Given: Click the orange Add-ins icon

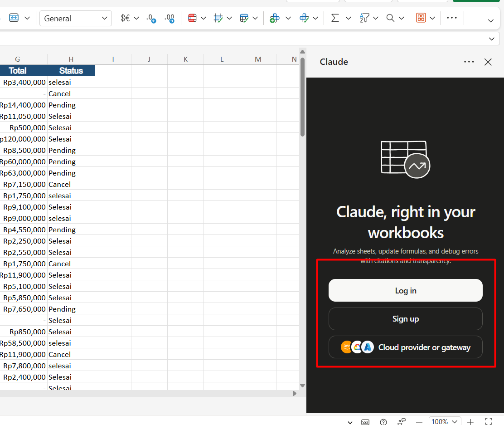Looking at the screenshot, I should tap(421, 18).
